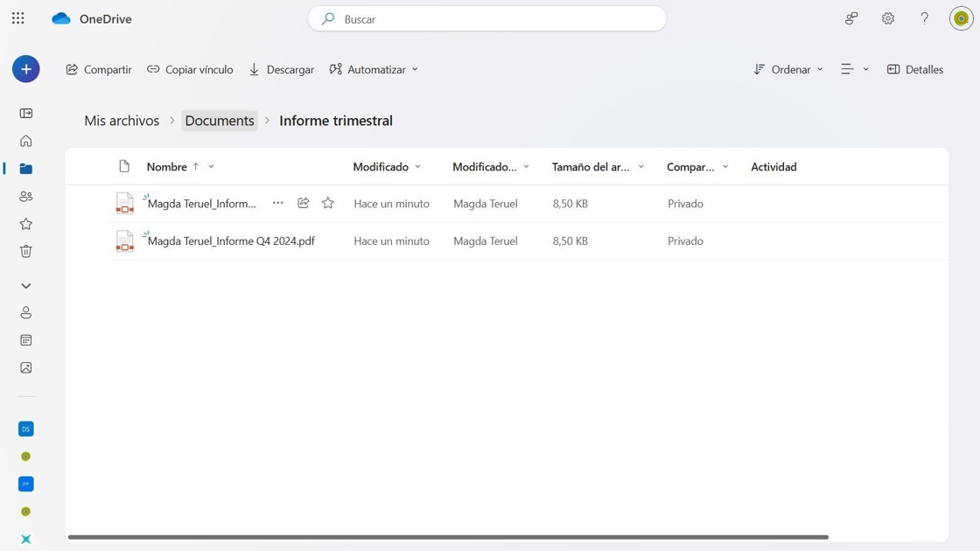Click the OneDrive cloud logo

click(61, 18)
